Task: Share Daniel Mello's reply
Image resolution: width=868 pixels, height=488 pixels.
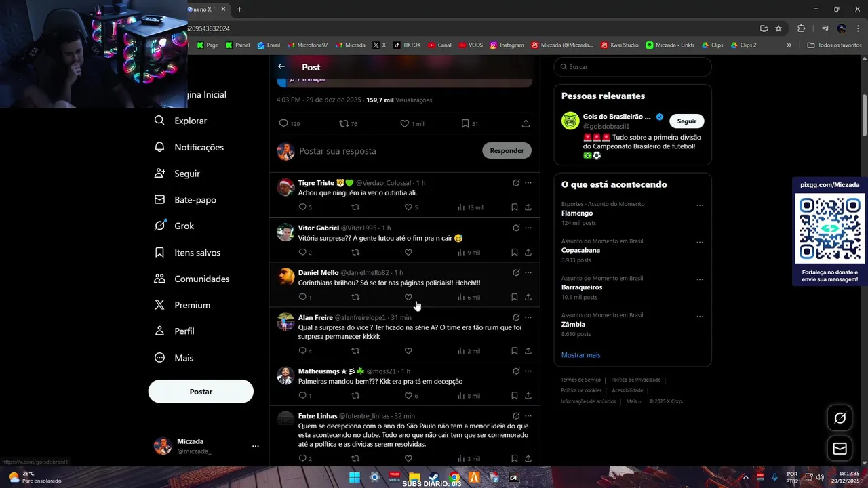Action: pyautogui.click(x=528, y=297)
